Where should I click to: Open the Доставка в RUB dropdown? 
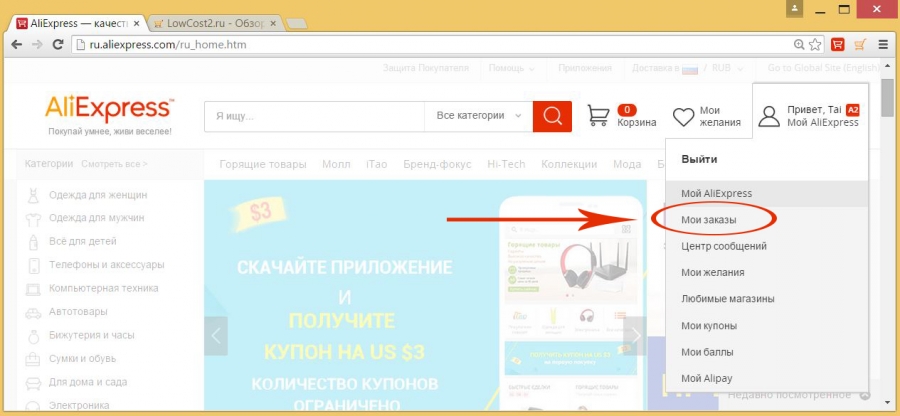[688, 68]
